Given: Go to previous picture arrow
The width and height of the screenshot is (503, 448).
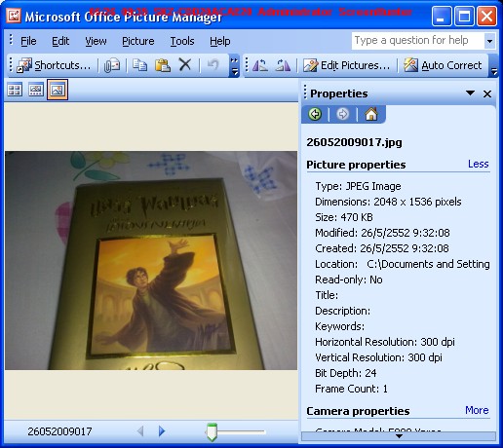Looking at the screenshot, I should [x=140, y=431].
